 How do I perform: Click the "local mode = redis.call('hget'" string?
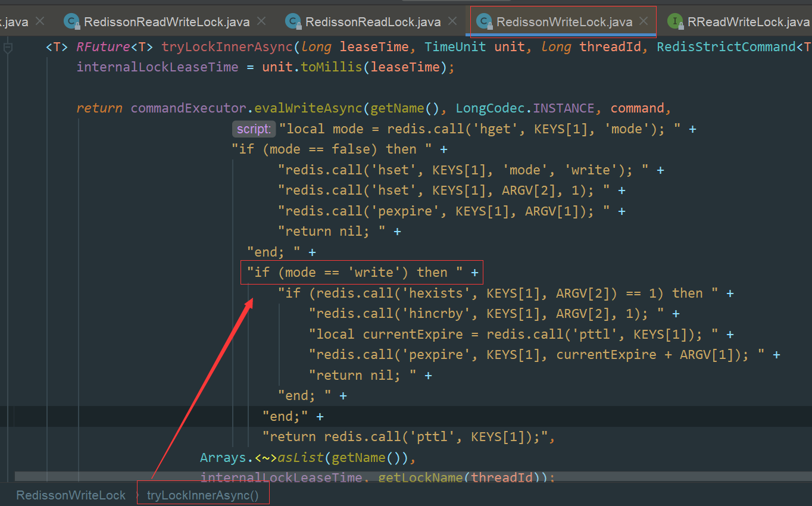(480, 129)
